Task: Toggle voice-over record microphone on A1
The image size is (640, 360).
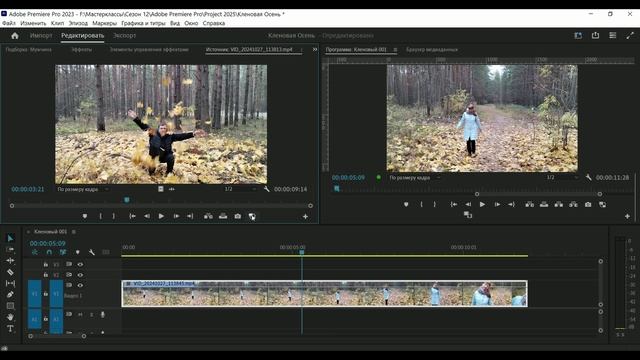Action: click(102, 314)
